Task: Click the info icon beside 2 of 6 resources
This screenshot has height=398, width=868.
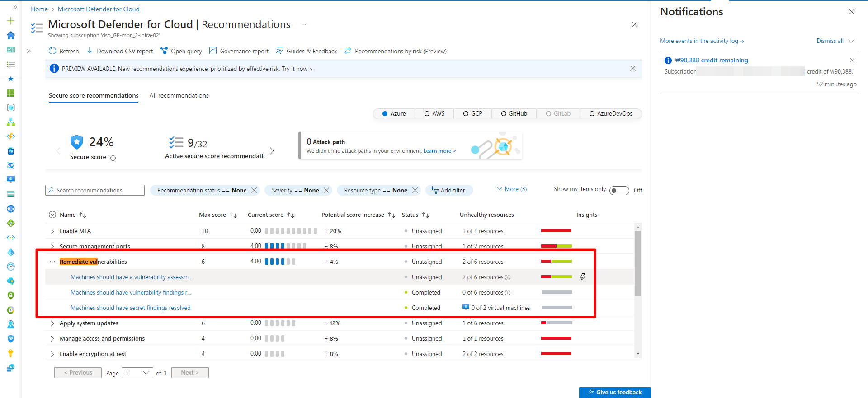Action: (x=508, y=277)
